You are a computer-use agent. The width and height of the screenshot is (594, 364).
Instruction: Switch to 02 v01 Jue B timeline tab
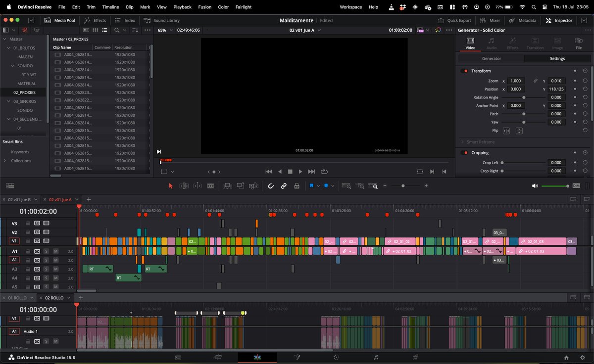20,199
